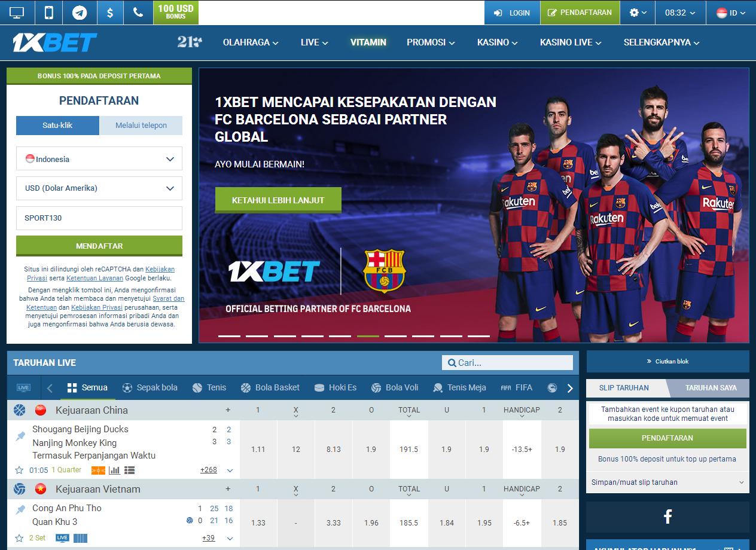This screenshot has height=550, width=756.
Task: Open the LIVE monitor icon in the sports filter bar
Action: (x=23, y=387)
